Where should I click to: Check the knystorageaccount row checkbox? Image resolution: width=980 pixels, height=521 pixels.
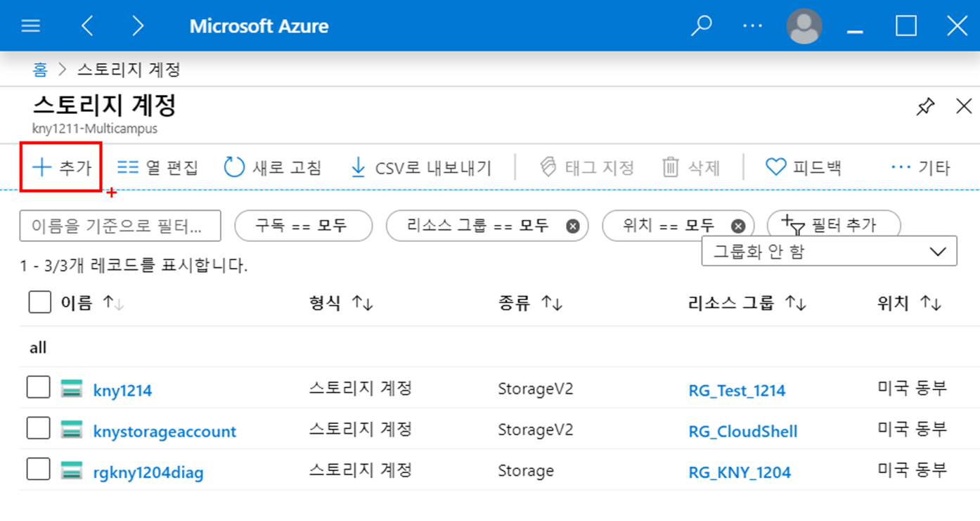(x=38, y=428)
